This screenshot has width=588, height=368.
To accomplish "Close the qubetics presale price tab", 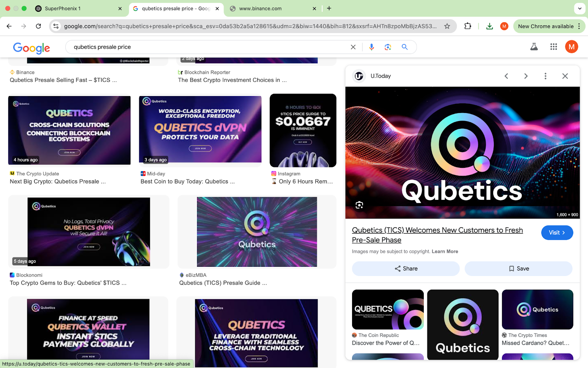I will pos(217,8).
